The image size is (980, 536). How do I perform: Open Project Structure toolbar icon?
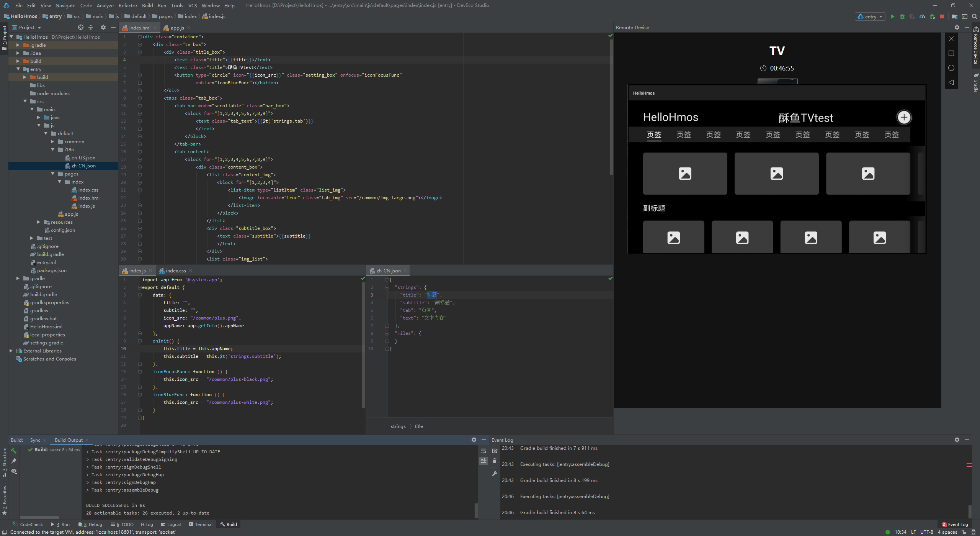(x=955, y=16)
